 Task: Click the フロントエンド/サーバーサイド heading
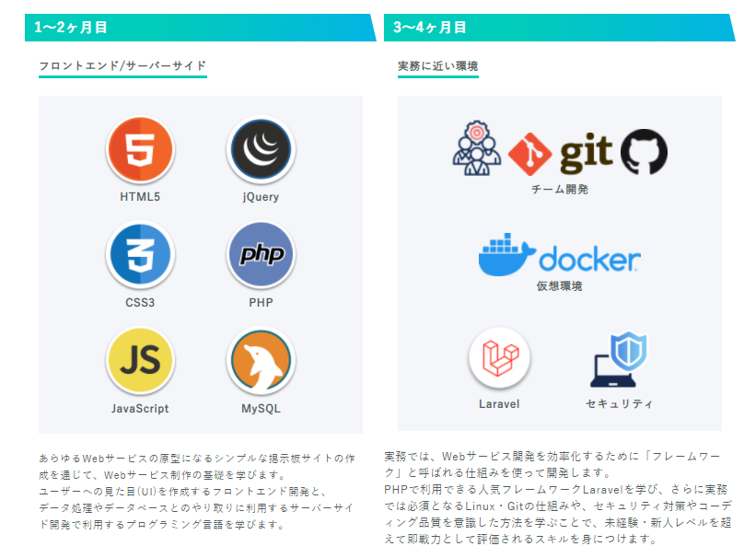pos(122,65)
